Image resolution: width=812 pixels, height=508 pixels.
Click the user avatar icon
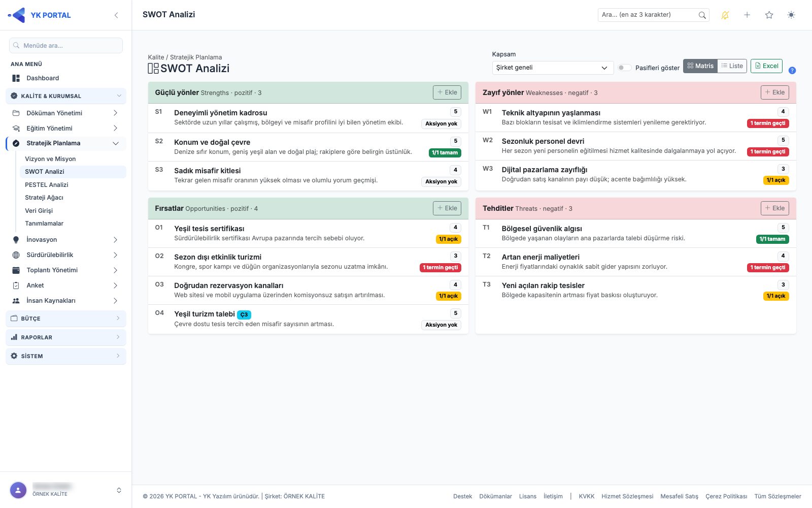(x=18, y=490)
